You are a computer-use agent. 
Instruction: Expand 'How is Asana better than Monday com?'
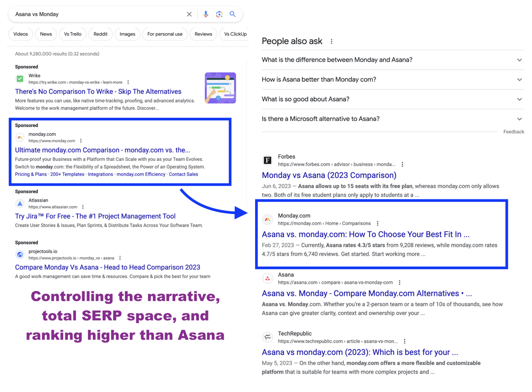[x=392, y=80]
